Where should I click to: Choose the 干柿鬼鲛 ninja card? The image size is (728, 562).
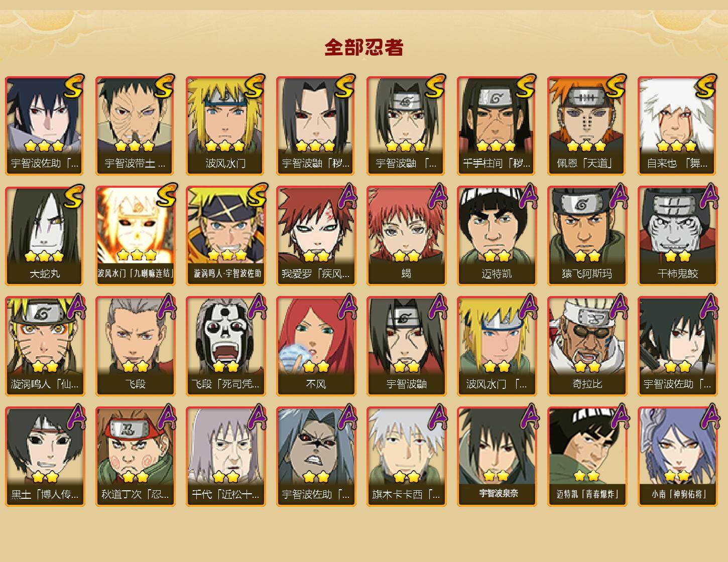point(677,236)
